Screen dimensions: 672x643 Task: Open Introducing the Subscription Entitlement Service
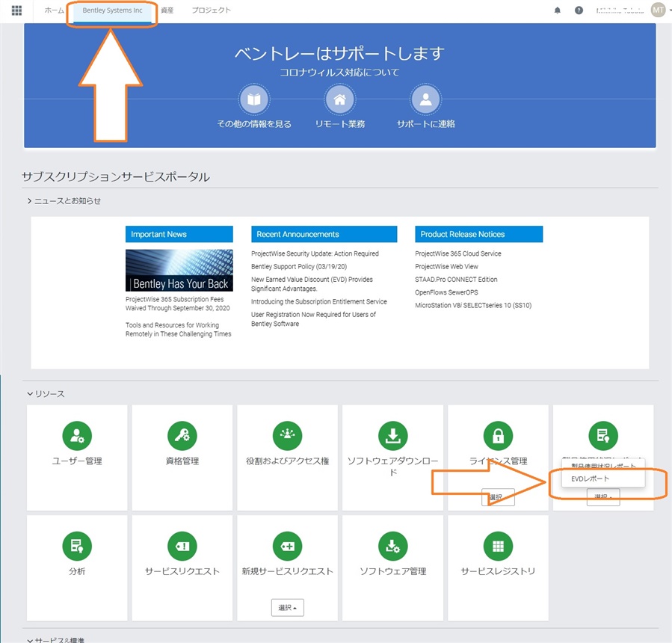[x=319, y=302]
